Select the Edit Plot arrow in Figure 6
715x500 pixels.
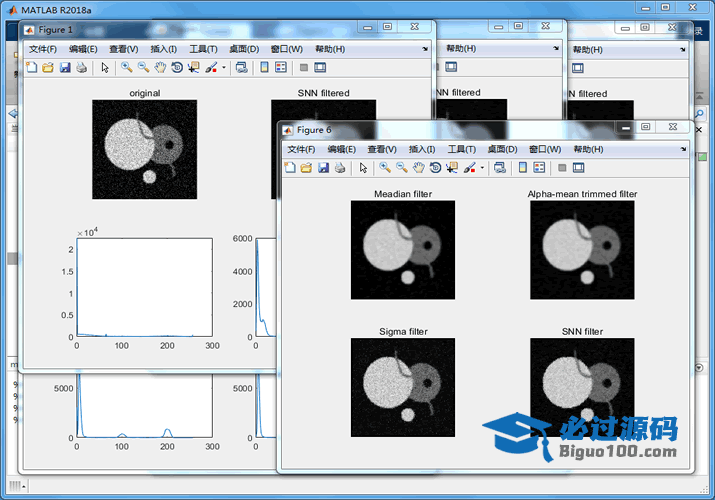[x=363, y=168]
